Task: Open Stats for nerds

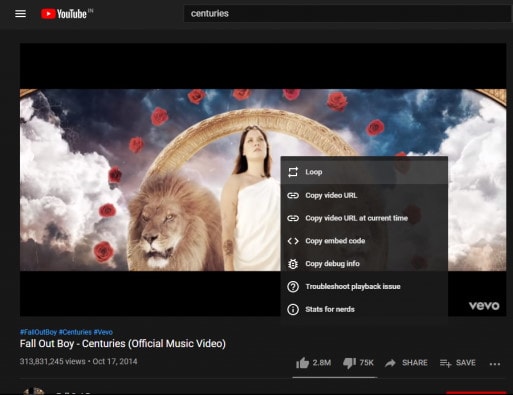Action: [364, 309]
